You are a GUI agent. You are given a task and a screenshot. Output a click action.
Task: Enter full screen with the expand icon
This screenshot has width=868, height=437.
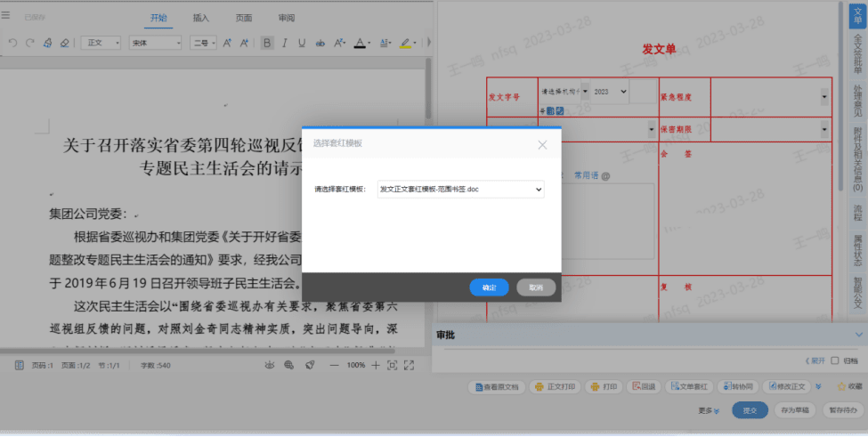point(410,365)
